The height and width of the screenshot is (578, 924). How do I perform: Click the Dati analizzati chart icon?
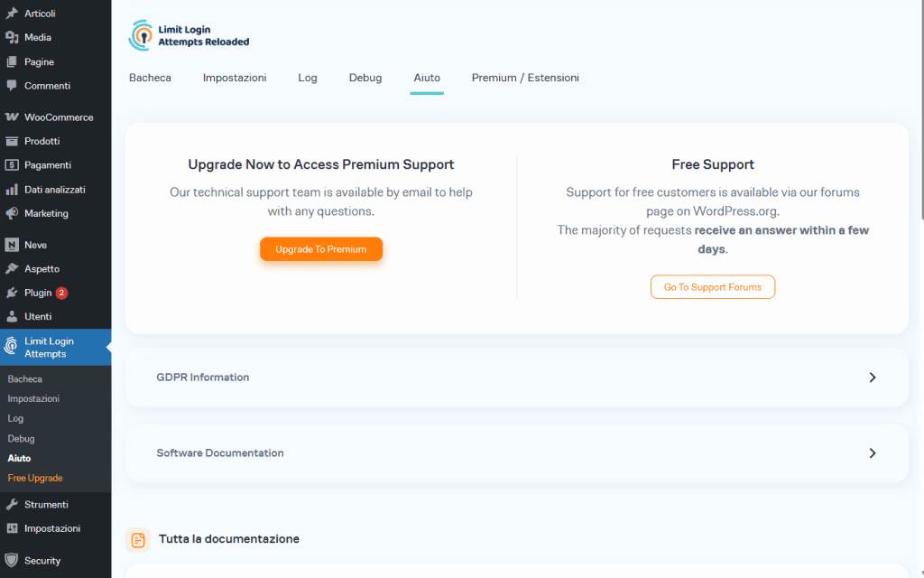coord(12,190)
